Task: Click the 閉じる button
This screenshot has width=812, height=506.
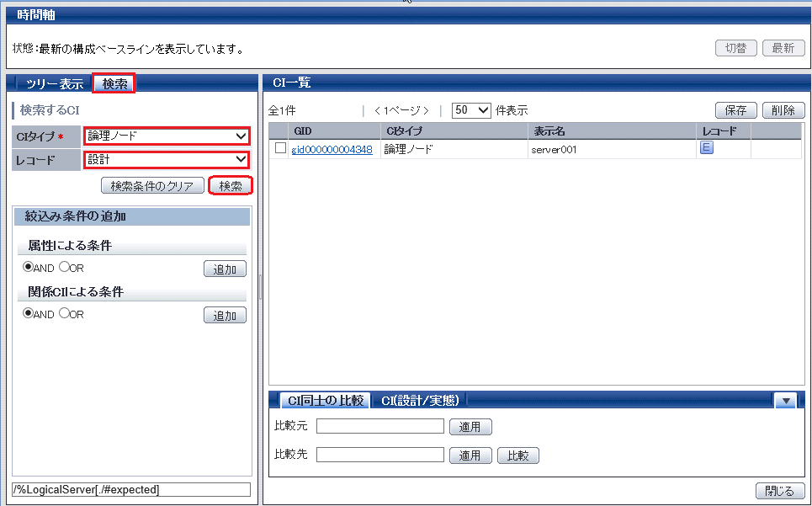Action: 779,491
